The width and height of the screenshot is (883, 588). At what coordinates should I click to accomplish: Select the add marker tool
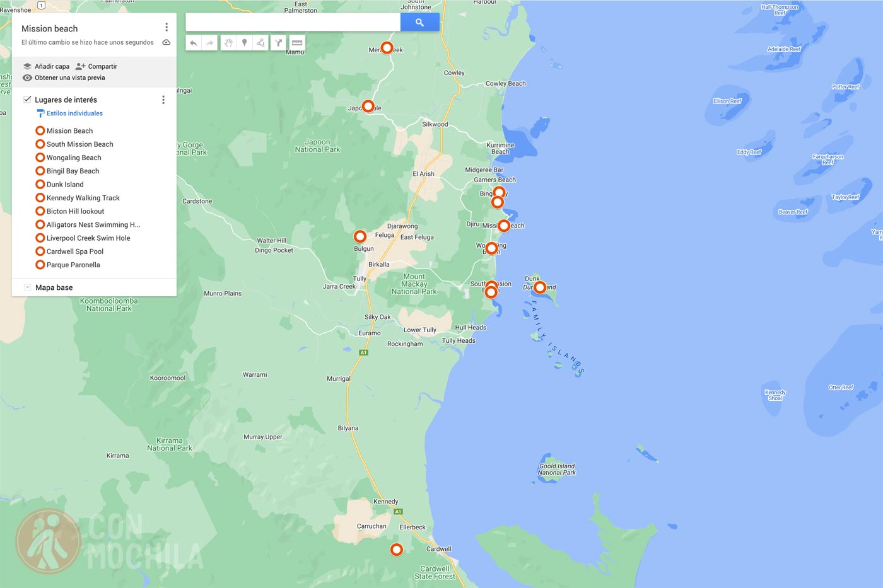tap(243, 43)
